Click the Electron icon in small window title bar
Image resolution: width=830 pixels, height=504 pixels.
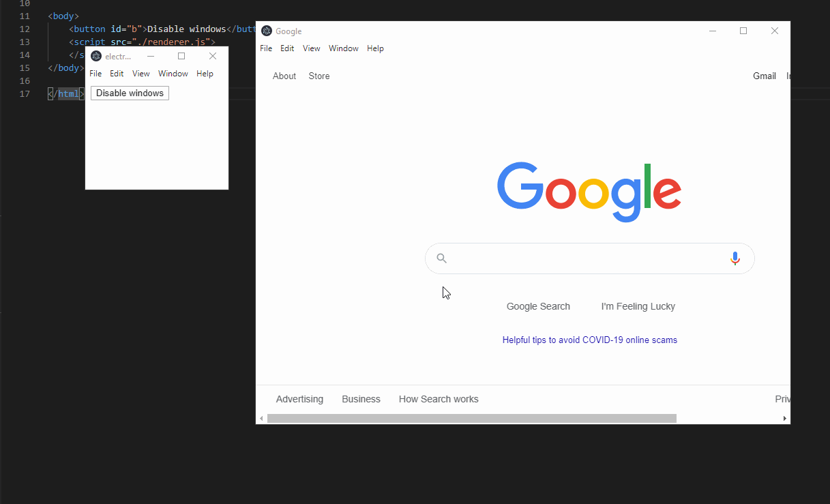[96, 56]
